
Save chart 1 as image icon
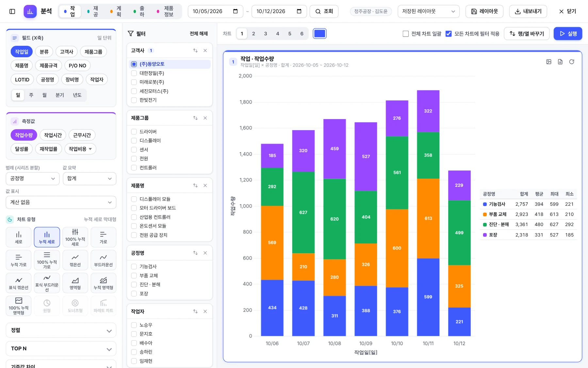[x=549, y=62]
